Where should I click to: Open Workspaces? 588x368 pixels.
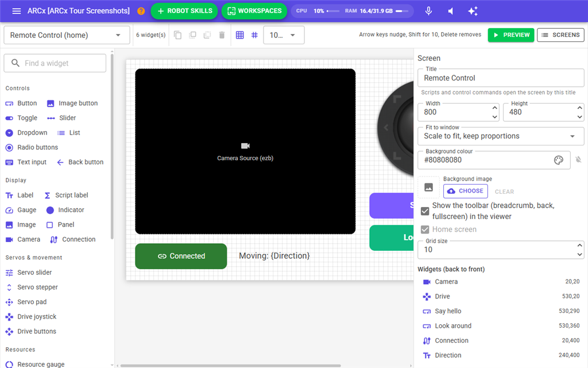(254, 11)
